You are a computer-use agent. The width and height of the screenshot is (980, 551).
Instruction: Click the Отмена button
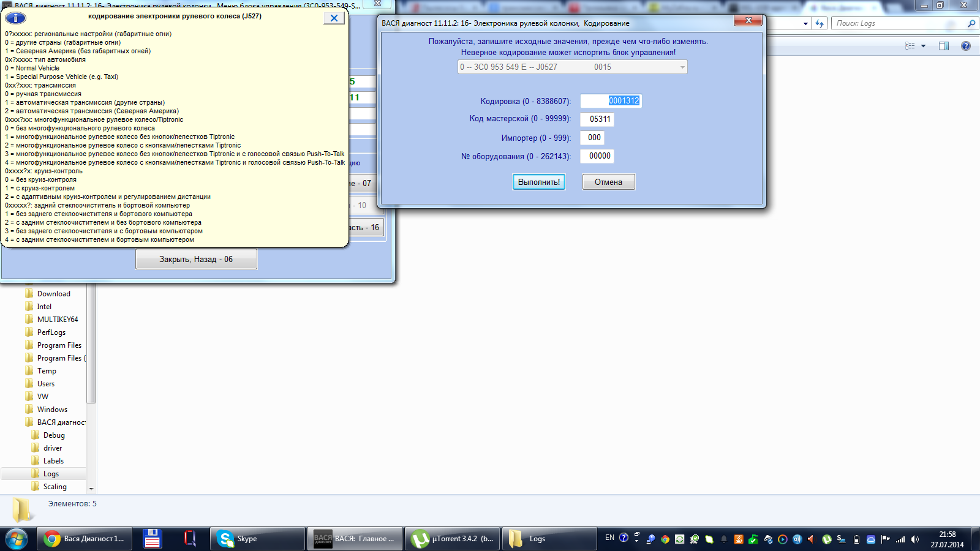(x=608, y=182)
